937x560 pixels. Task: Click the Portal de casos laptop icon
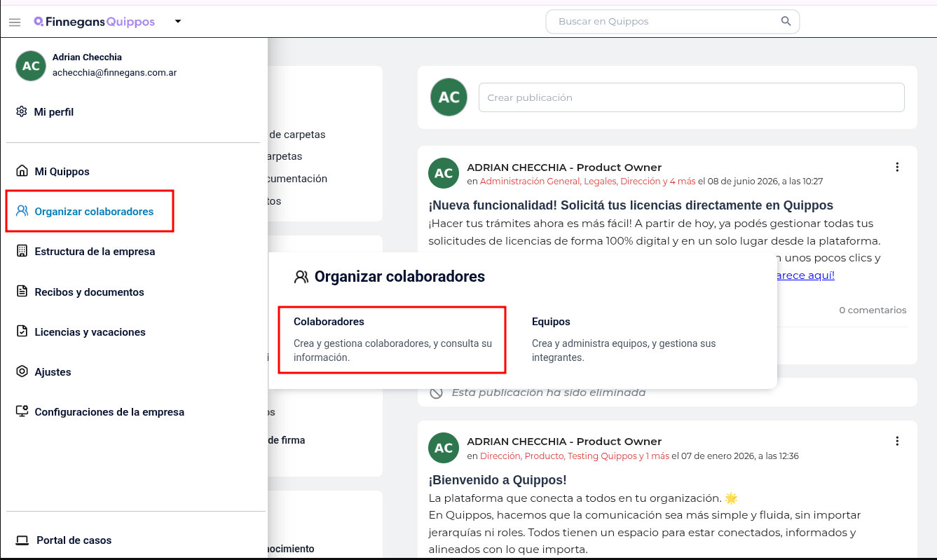point(22,540)
